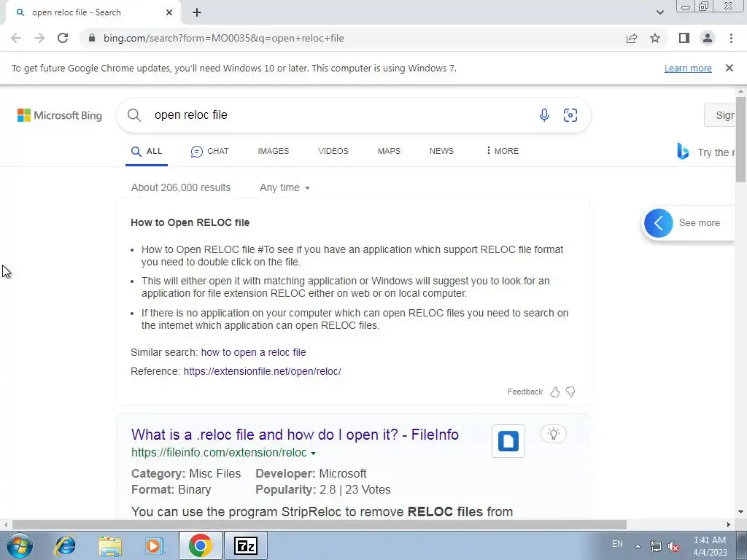747x560 pixels.
Task: Open visual search camera icon
Action: point(570,115)
